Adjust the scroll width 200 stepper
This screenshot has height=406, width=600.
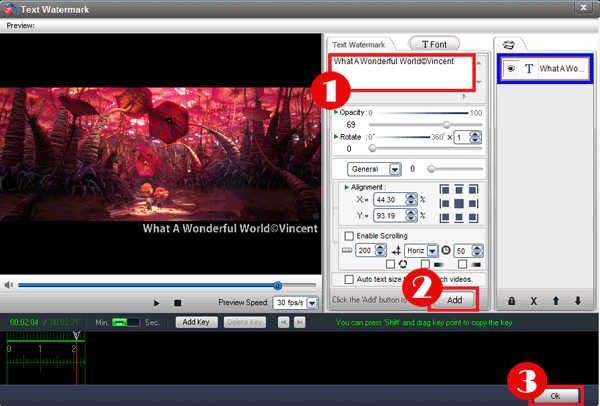click(x=380, y=250)
